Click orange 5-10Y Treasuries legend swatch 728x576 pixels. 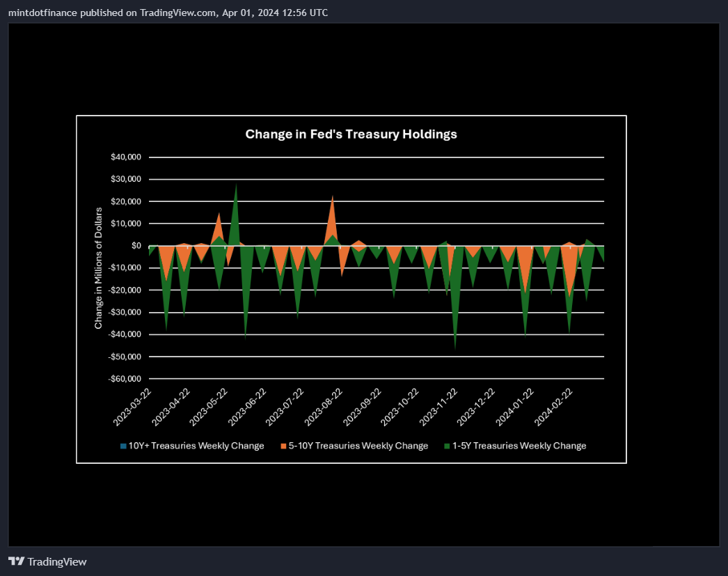pyautogui.click(x=283, y=446)
